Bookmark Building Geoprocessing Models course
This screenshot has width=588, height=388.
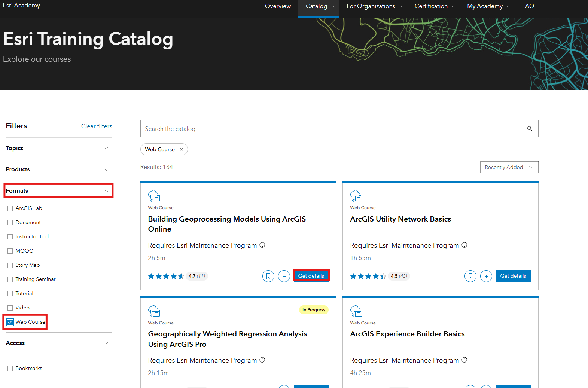[268, 276]
